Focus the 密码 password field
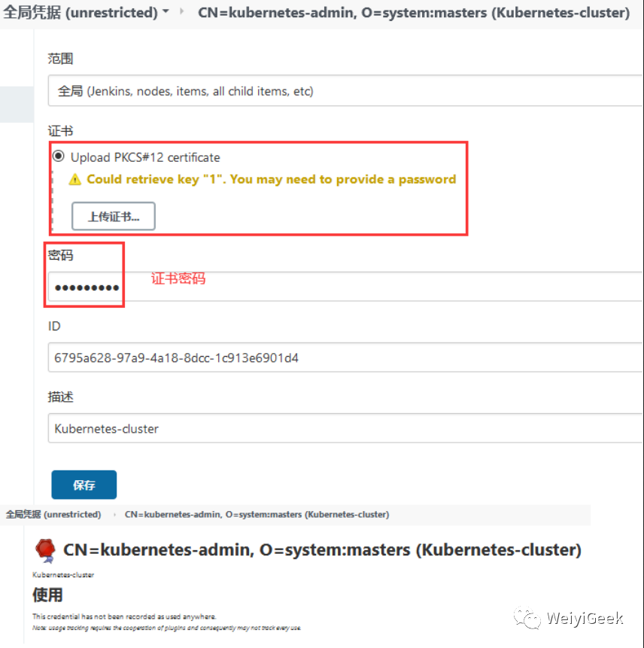 (345, 287)
